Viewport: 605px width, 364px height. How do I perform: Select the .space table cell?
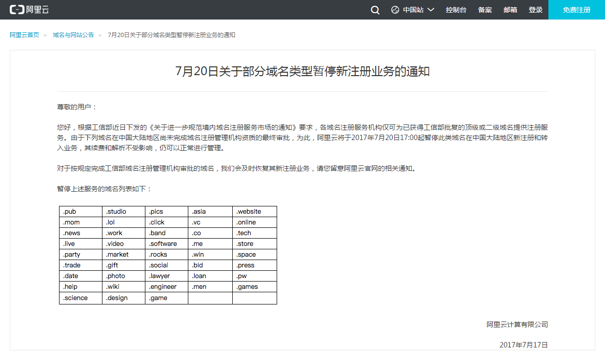pyautogui.click(x=255, y=255)
